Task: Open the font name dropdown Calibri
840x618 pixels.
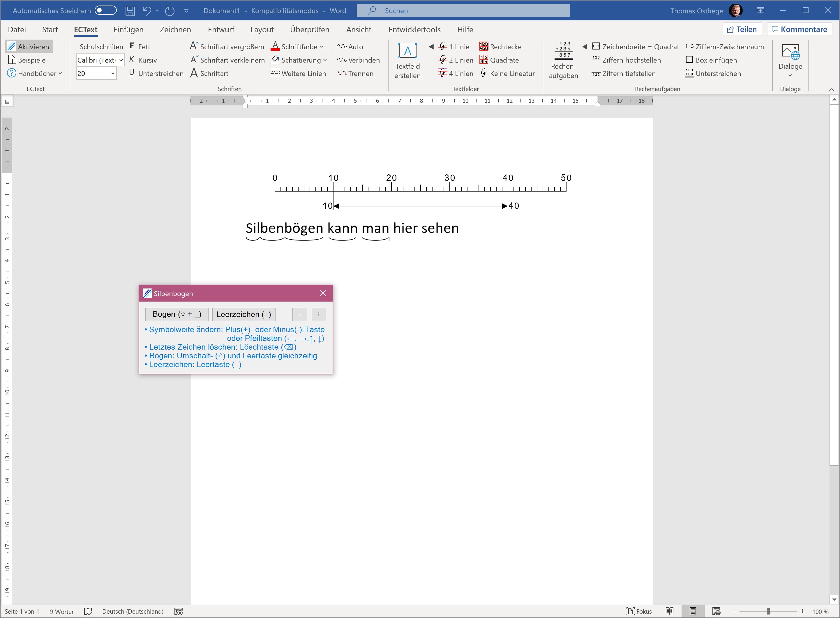Action: pyautogui.click(x=121, y=60)
